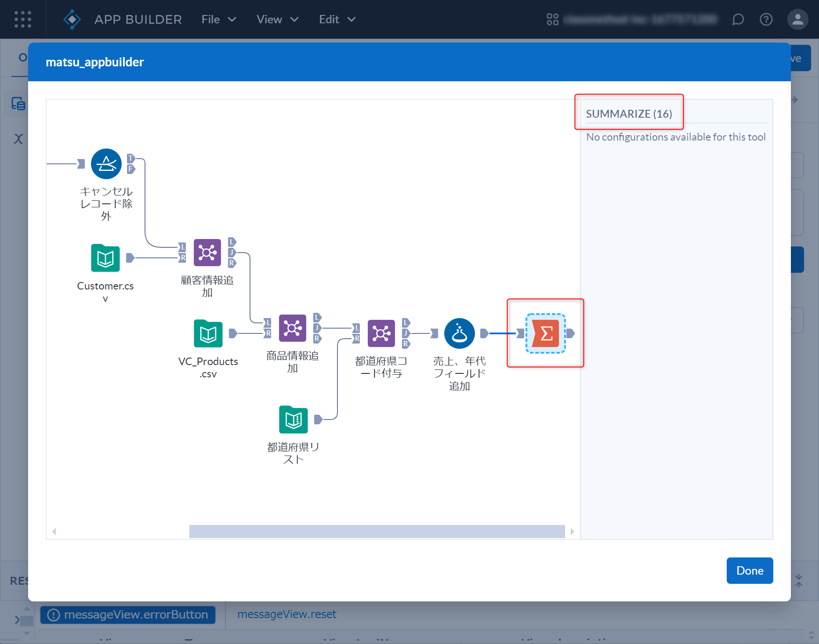Select the VC_Products.csv input tool

pyautogui.click(x=207, y=334)
